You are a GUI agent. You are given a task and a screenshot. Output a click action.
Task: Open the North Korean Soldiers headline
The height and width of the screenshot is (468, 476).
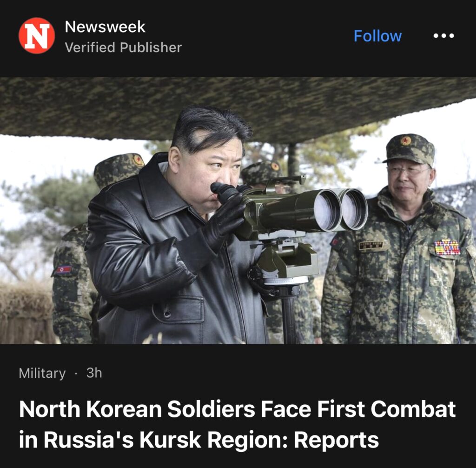click(x=238, y=424)
